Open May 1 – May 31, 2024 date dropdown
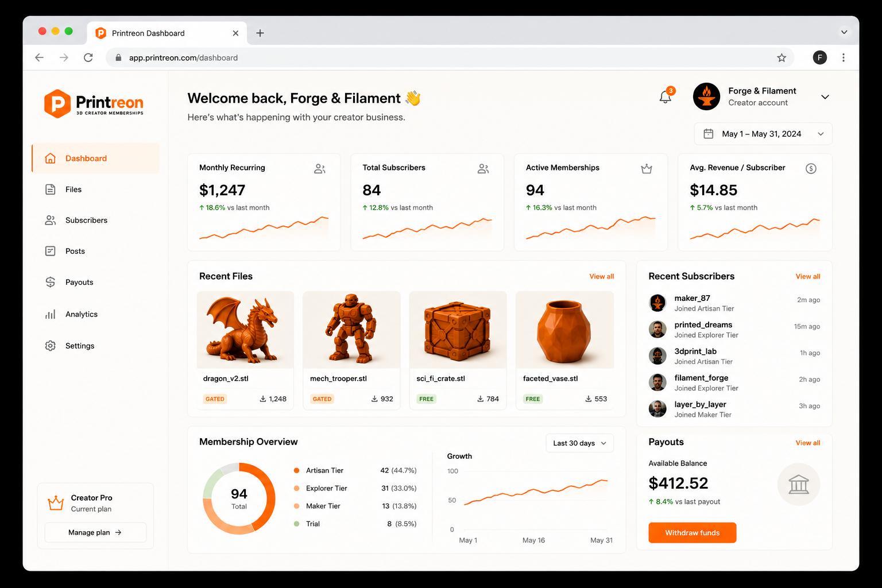The height and width of the screenshot is (588, 882). (763, 134)
